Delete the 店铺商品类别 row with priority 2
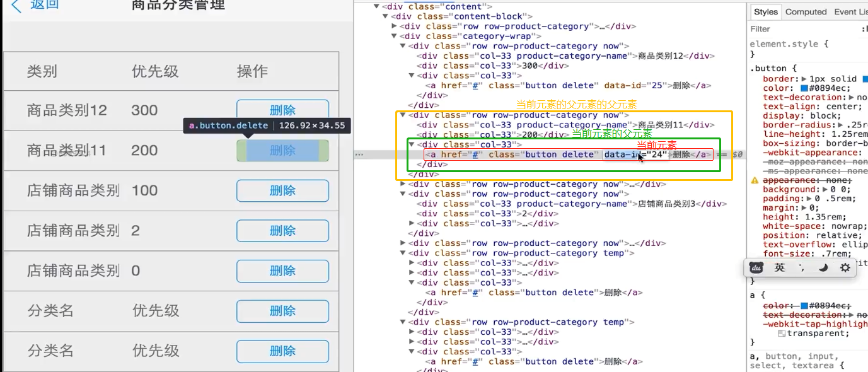This screenshot has height=372, width=868. pyautogui.click(x=282, y=231)
